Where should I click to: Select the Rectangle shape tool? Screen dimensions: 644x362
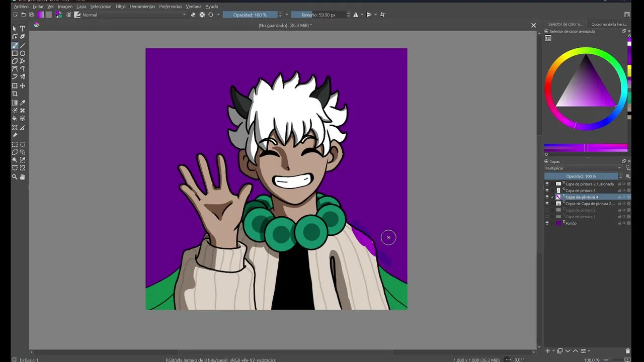pos(15,53)
